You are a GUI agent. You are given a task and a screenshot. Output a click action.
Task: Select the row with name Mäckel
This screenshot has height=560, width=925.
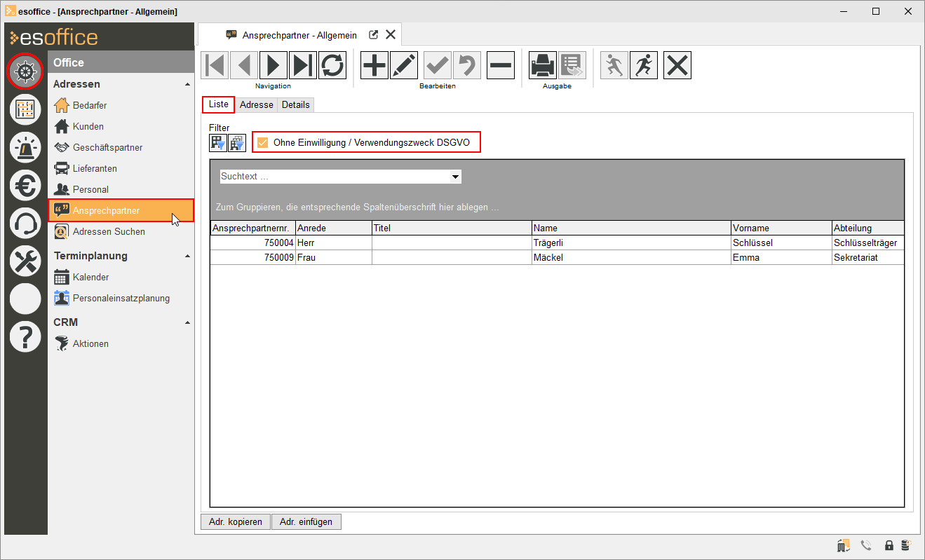[558, 257]
